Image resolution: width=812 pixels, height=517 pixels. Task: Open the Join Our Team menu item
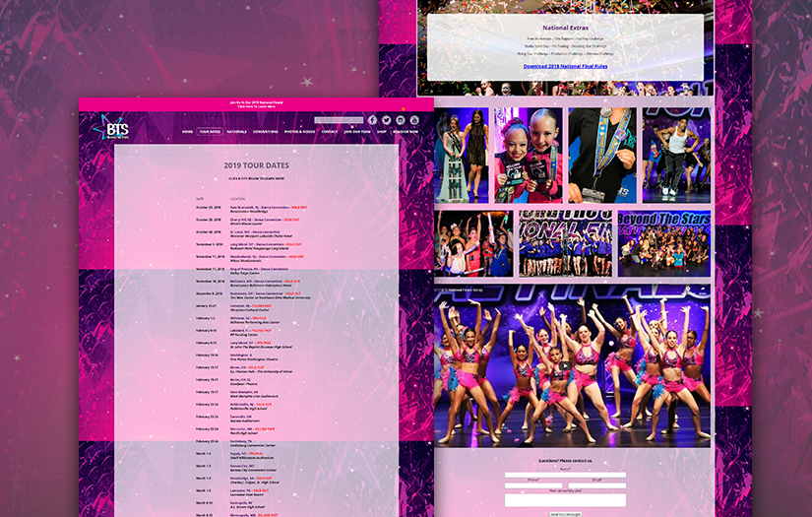click(x=357, y=132)
